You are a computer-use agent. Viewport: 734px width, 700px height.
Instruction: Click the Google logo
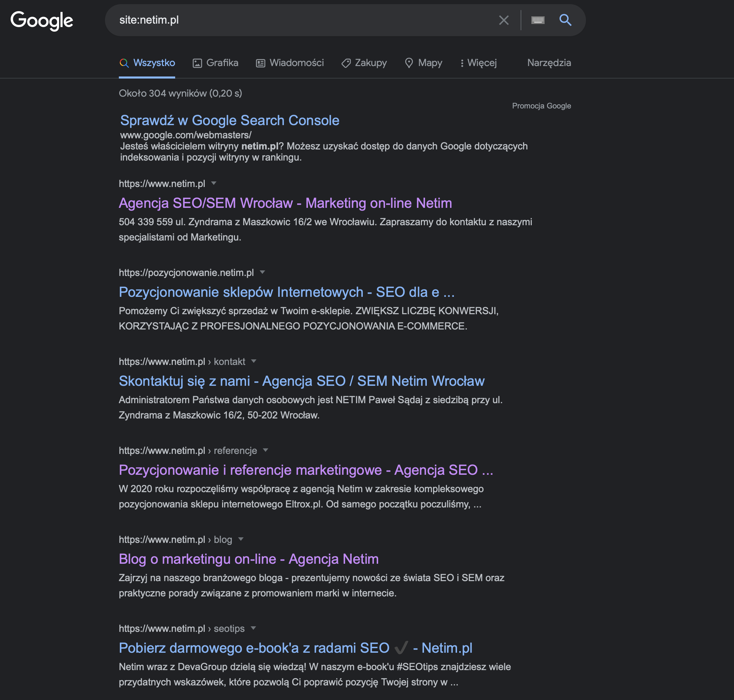[x=42, y=21]
